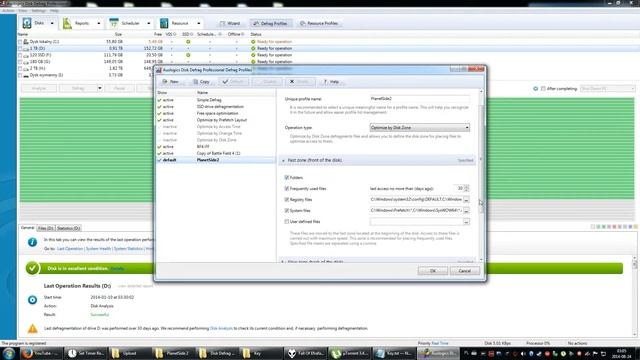Open Defag Profiles in main toolbar
Viewport: 640px width, 360px height.
point(271,23)
